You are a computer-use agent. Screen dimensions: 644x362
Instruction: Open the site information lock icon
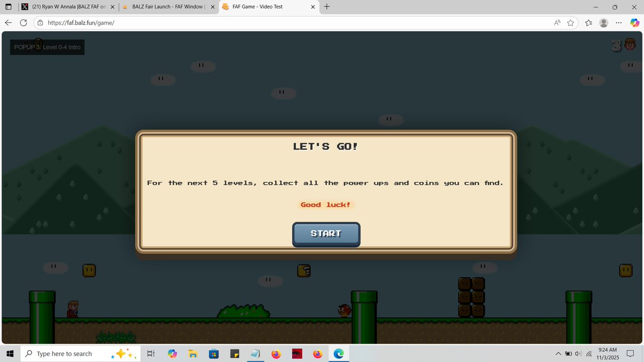point(40,23)
